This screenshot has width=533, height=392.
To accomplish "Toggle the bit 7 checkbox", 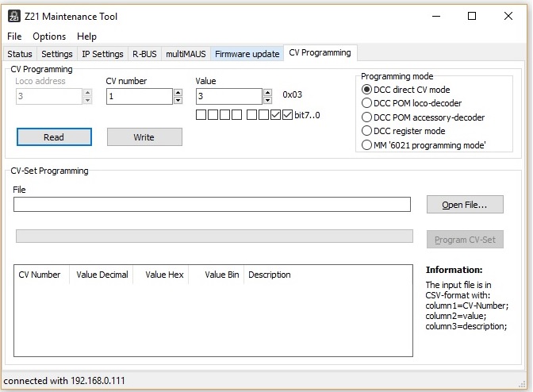I will 201,115.
